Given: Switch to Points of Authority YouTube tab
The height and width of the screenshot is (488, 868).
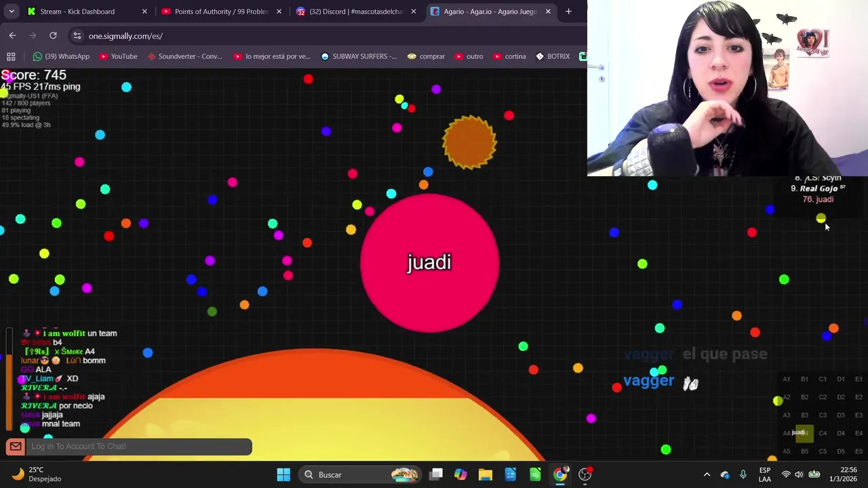Looking at the screenshot, I should [x=221, y=12].
